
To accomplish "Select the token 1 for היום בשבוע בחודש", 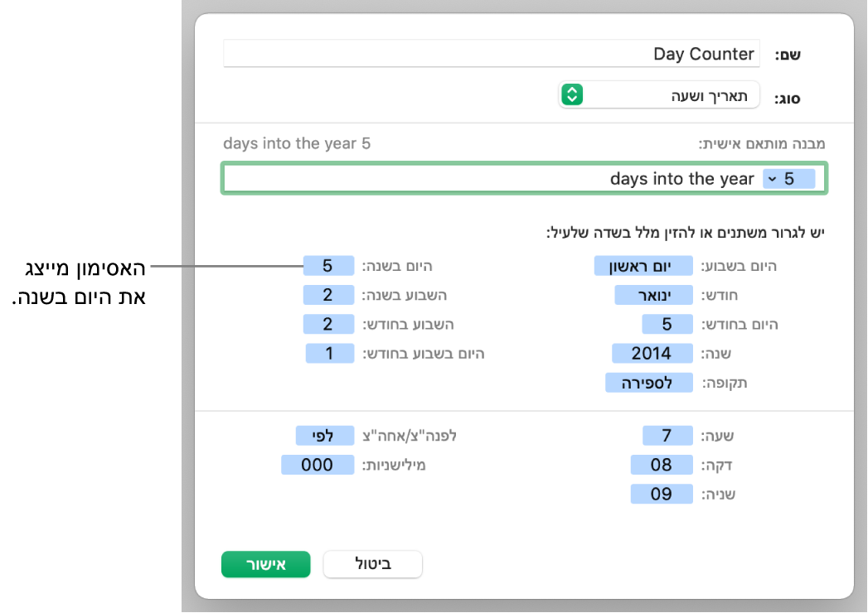I will coord(330,353).
